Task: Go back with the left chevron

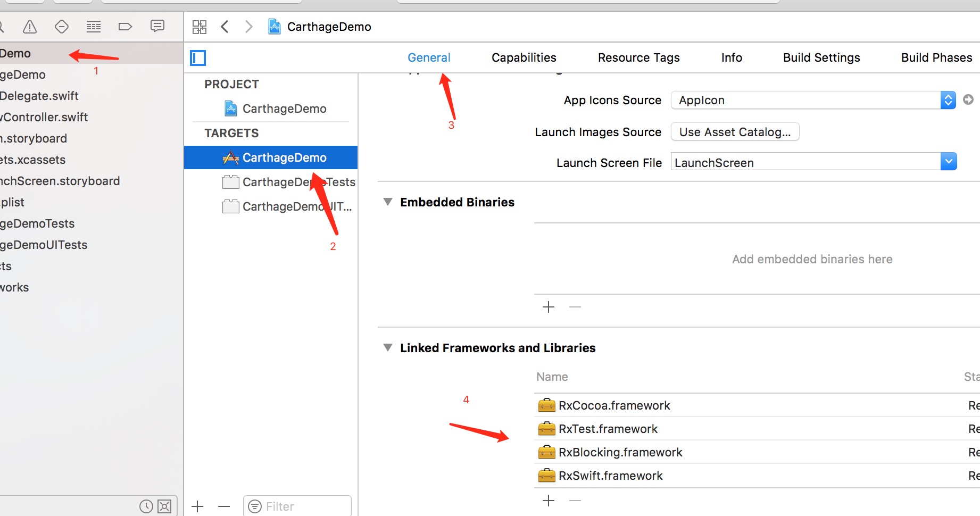Action: coord(225,27)
